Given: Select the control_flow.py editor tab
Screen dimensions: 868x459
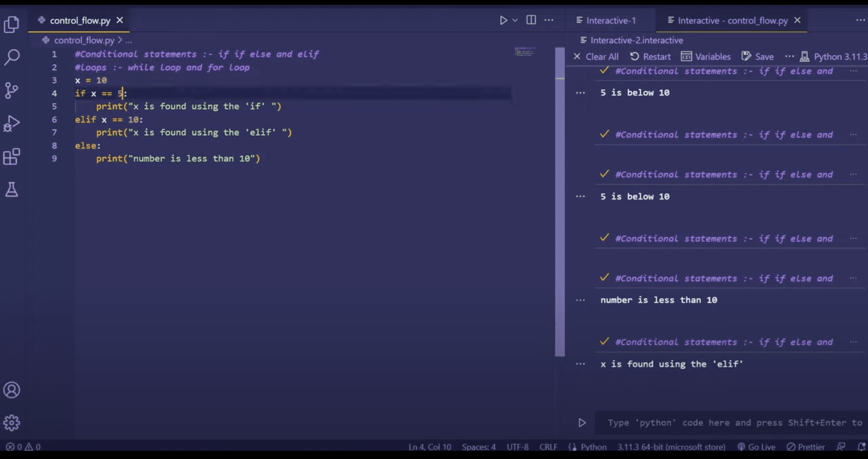Looking at the screenshot, I should [79, 20].
